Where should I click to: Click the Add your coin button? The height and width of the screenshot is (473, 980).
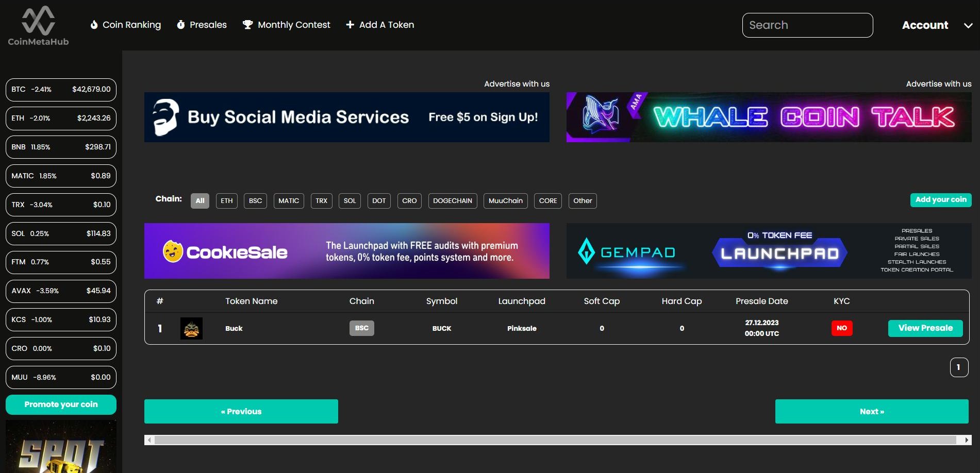(941, 200)
